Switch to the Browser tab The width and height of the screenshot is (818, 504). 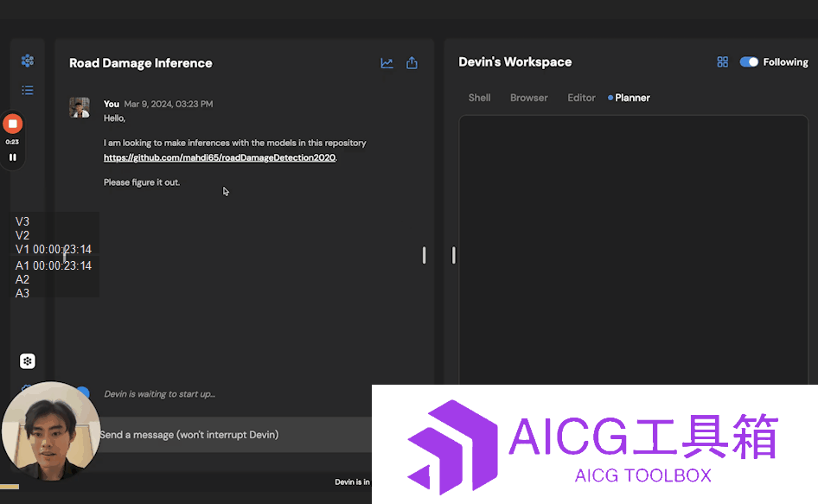point(529,98)
